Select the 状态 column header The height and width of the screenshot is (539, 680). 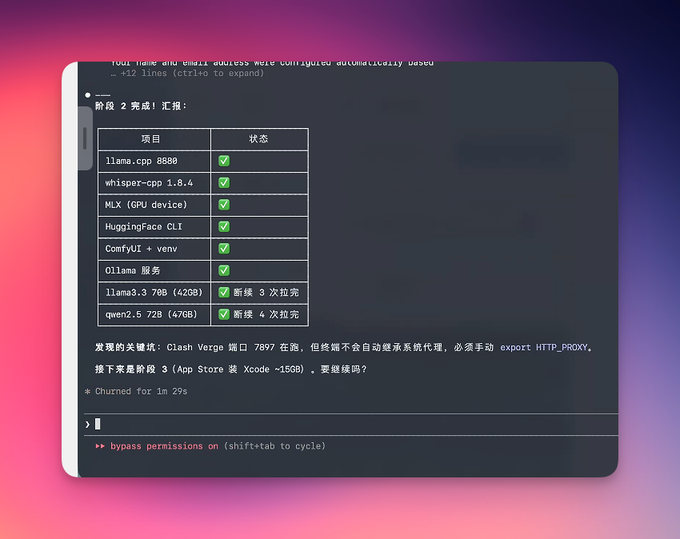pyautogui.click(x=258, y=139)
